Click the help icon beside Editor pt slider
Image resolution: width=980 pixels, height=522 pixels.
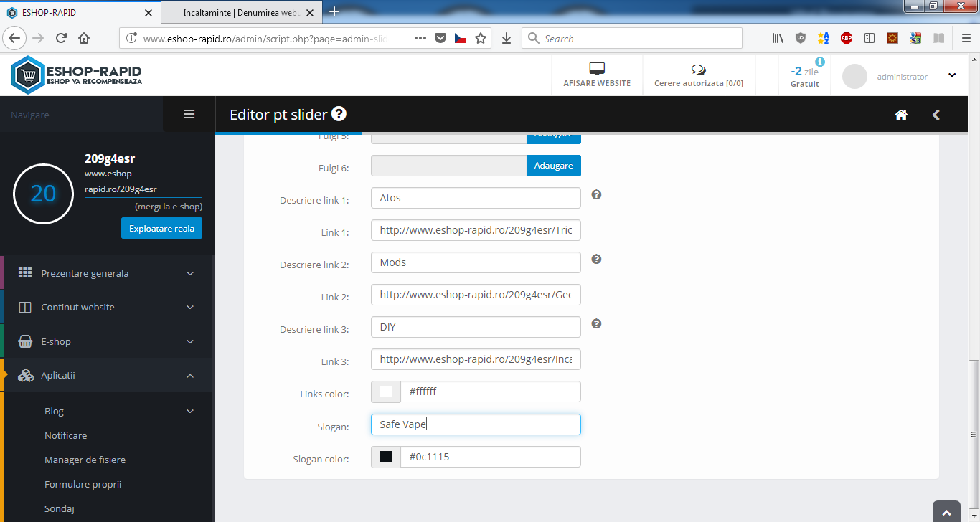coord(339,114)
